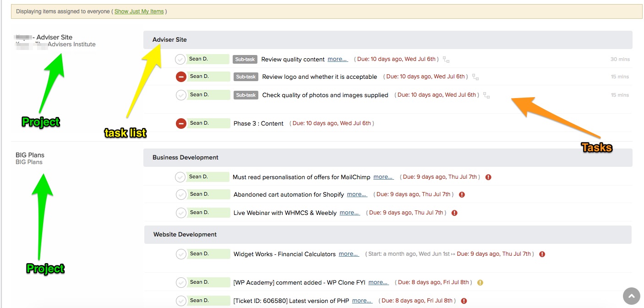
Task: Expand more link for Abandoned cart automation
Action: [x=357, y=194]
